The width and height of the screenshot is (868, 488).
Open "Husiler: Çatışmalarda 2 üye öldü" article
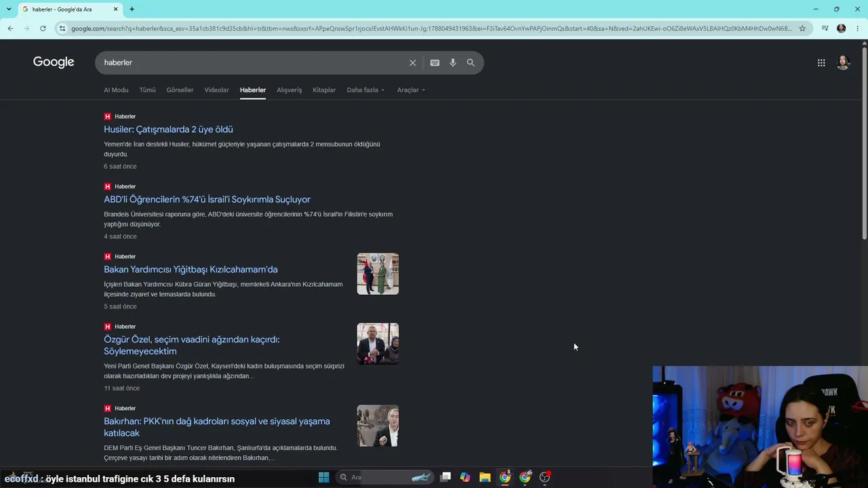point(168,129)
